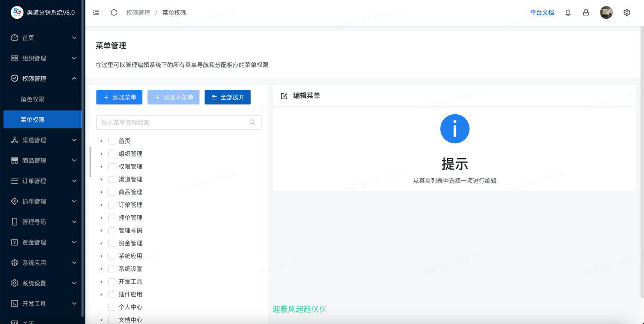Open the notification bell
Viewport: 644px width, 324px height.
(568, 13)
